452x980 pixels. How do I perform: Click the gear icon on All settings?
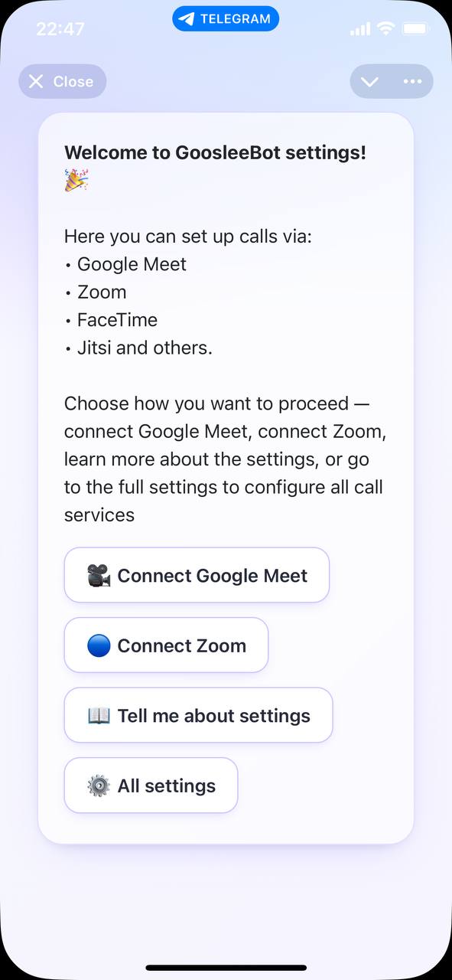pyautogui.click(x=99, y=786)
